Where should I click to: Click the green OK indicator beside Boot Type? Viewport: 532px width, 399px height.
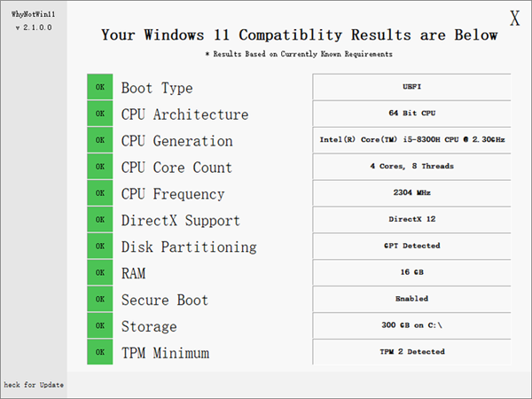click(x=100, y=87)
